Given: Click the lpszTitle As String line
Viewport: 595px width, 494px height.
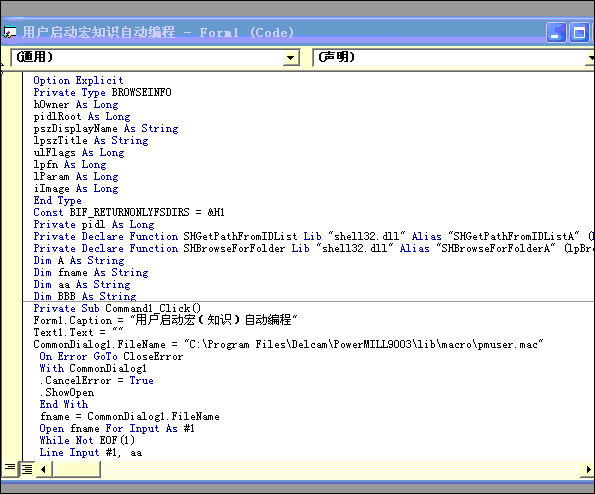Looking at the screenshot, I should point(91,141).
